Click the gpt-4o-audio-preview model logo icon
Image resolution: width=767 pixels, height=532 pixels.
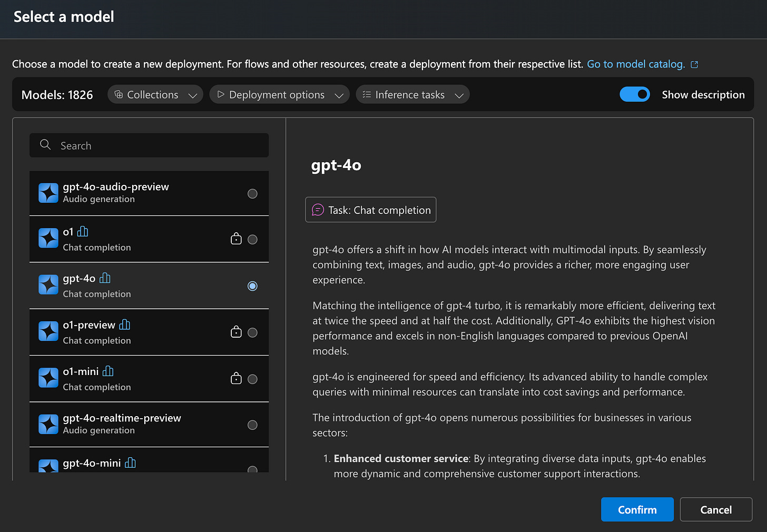(x=48, y=193)
